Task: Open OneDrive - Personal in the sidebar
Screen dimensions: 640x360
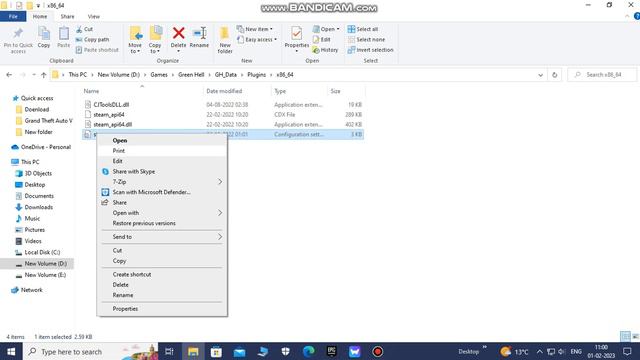Action: (45, 147)
